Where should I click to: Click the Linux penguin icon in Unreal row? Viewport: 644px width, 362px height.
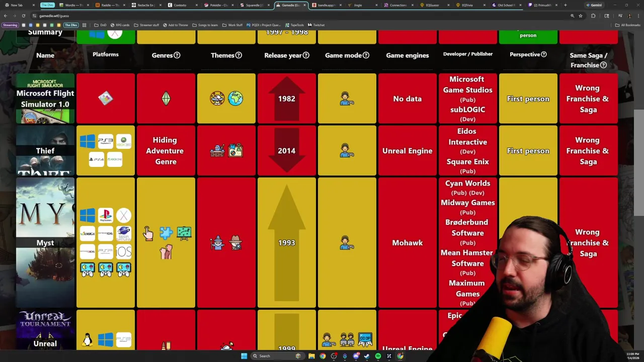[x=88, y=340]
